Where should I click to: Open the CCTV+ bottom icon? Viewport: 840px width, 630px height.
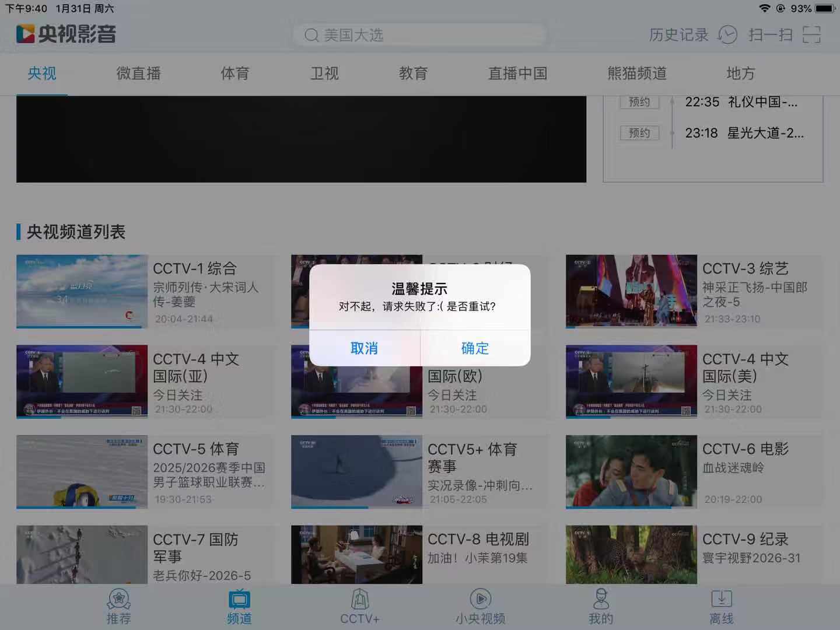(x=360, y=599)
